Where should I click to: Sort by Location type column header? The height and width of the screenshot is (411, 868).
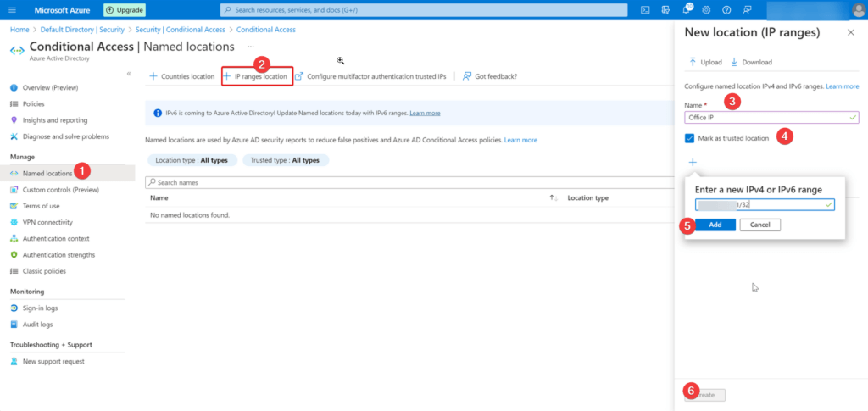point(588,198)
